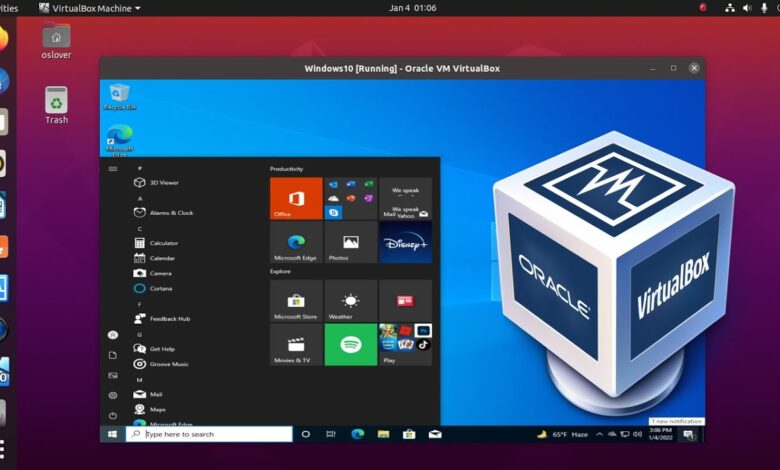Screen dimensions: 780x470
Task: Click the OneDrive cloud icon in the Windows tray
Action: [x=612, y=434]
